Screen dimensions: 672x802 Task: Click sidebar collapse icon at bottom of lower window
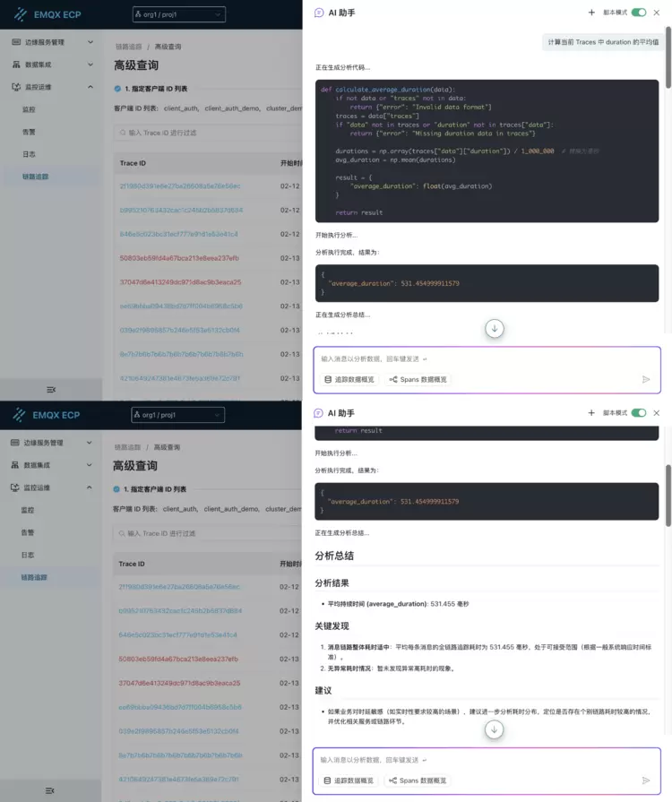click(x=51, y=789)
